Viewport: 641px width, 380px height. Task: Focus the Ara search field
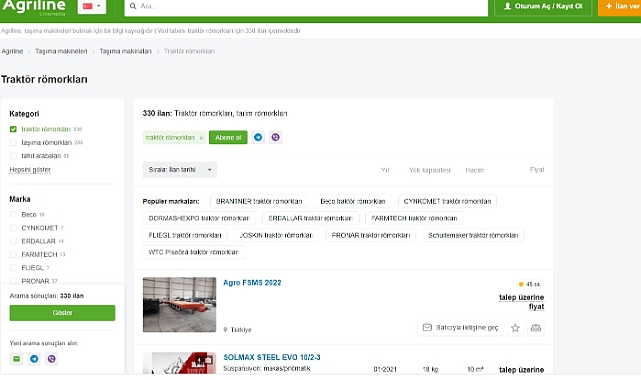[x=306, y=6]
